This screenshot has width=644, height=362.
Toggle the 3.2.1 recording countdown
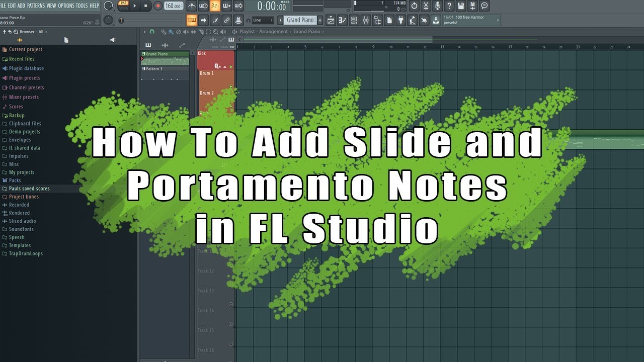215,6
